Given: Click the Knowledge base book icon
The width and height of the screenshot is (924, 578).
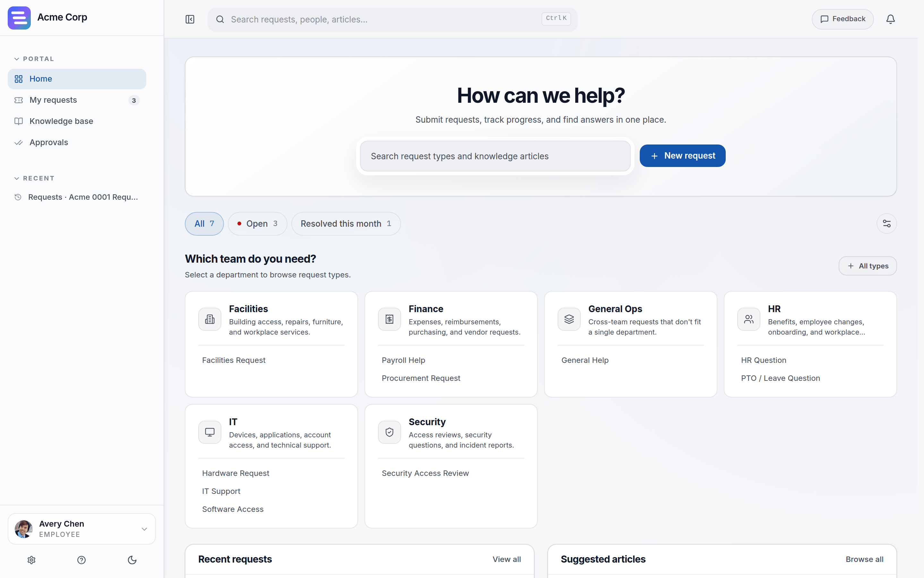Looking at the screenshot, I should tap(18, 121).
